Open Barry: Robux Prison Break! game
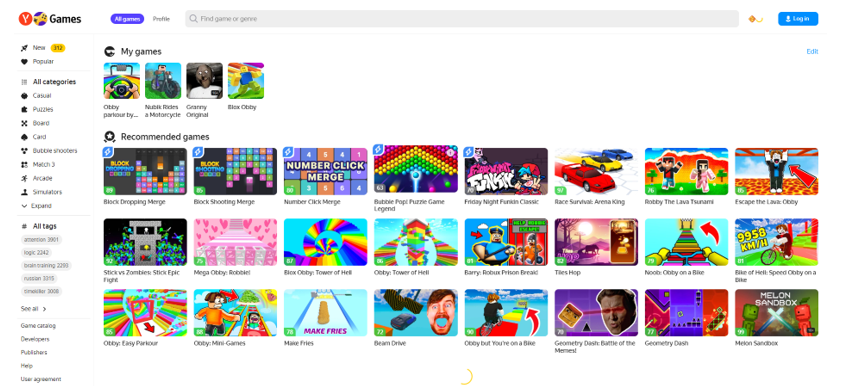The height and width of the screenshot is (386, 857). tap(506, 242)
